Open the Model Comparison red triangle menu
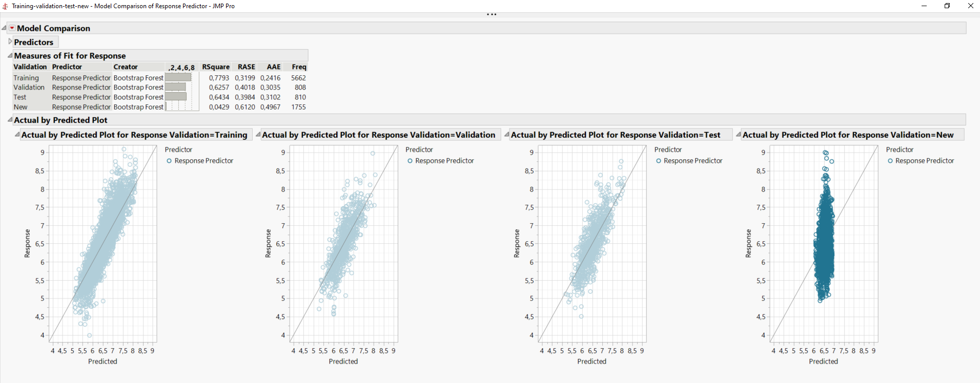The height and width of the screenshot is (383, 980). [12, 28]
